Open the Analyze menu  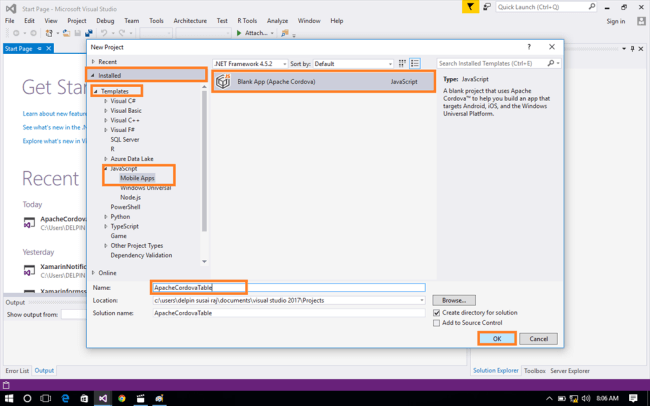pyautogui.click(x=277, y=21)
